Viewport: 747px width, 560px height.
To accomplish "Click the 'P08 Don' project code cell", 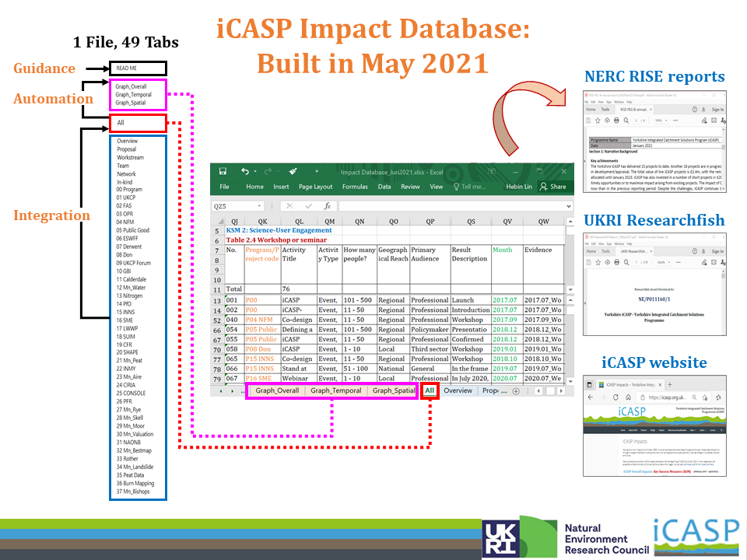I will (x=262, y=349).
